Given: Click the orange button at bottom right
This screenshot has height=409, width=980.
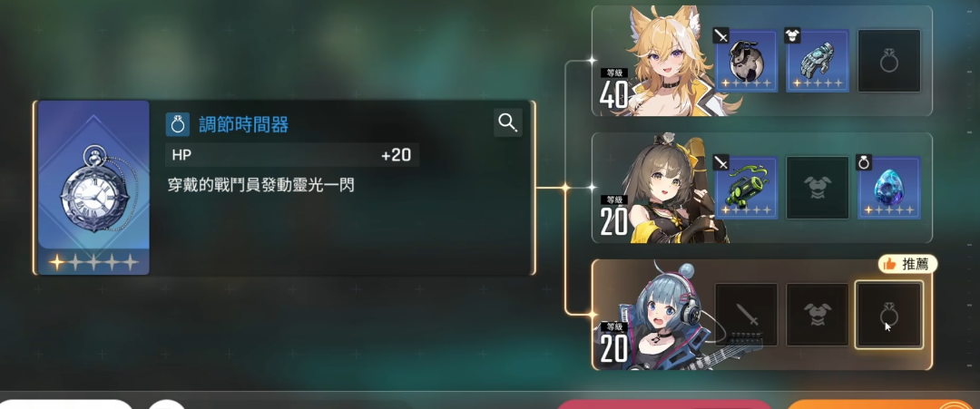Looking at the screenshot, I should (883, 404).
